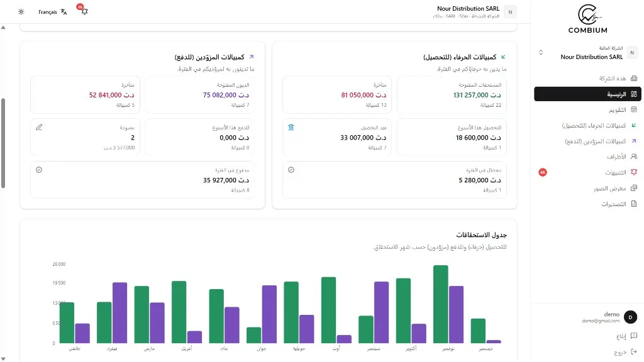The width and height of the screenshot is (644, 362).
Task: Click the كمبيالات المزوّدين (للدفع) card heading
Action: [x=209, y=57]
